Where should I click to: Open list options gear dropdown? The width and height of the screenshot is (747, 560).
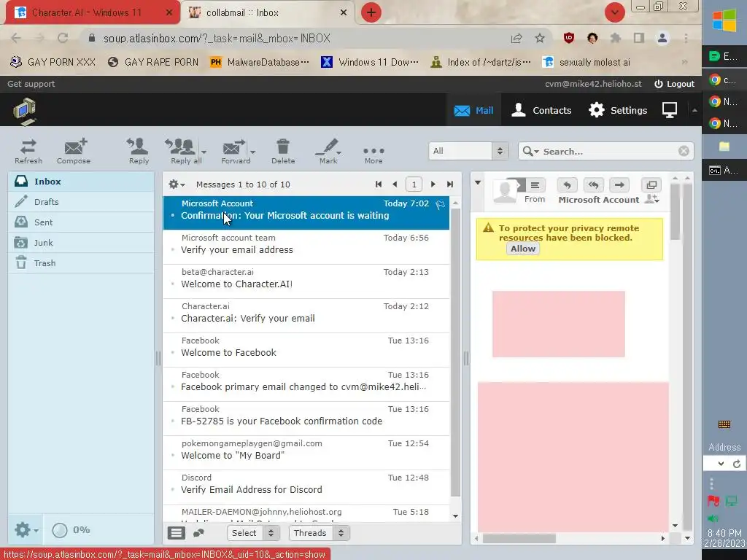click(x=177, y=184)
